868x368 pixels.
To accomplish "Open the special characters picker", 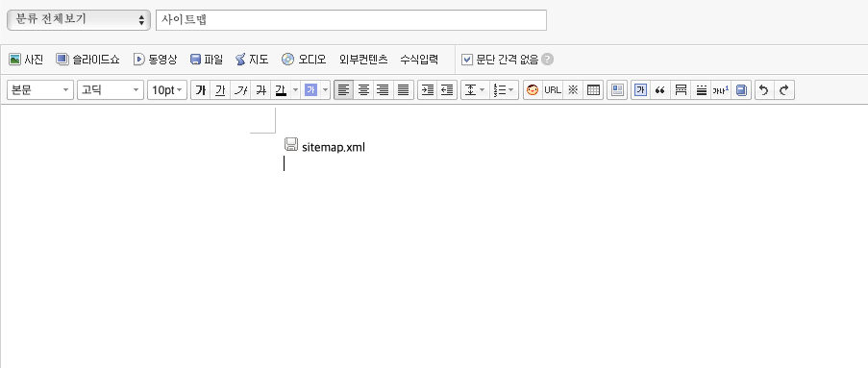I will [x=573, y=89].
